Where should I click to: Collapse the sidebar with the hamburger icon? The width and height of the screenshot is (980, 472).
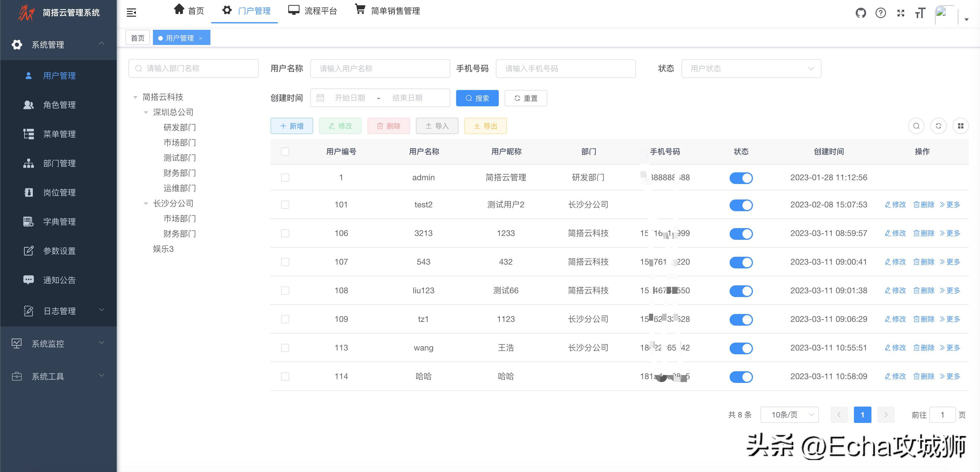(132, 12)
